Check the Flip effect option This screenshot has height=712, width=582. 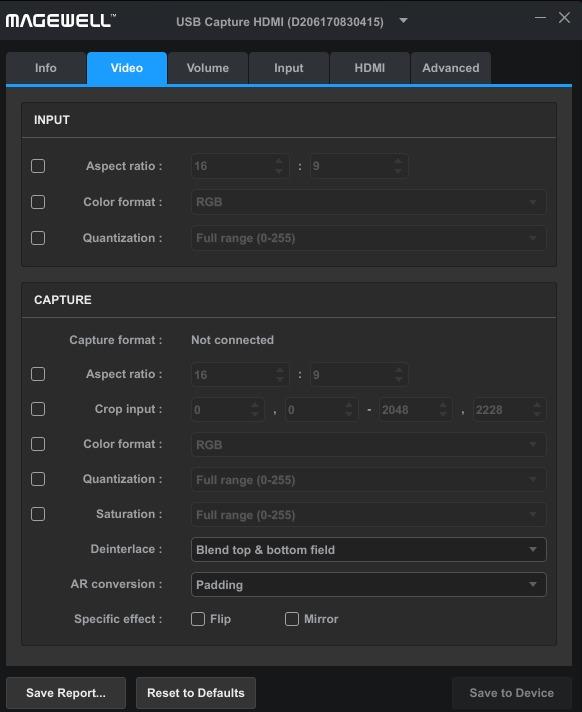tap(198, 619)
